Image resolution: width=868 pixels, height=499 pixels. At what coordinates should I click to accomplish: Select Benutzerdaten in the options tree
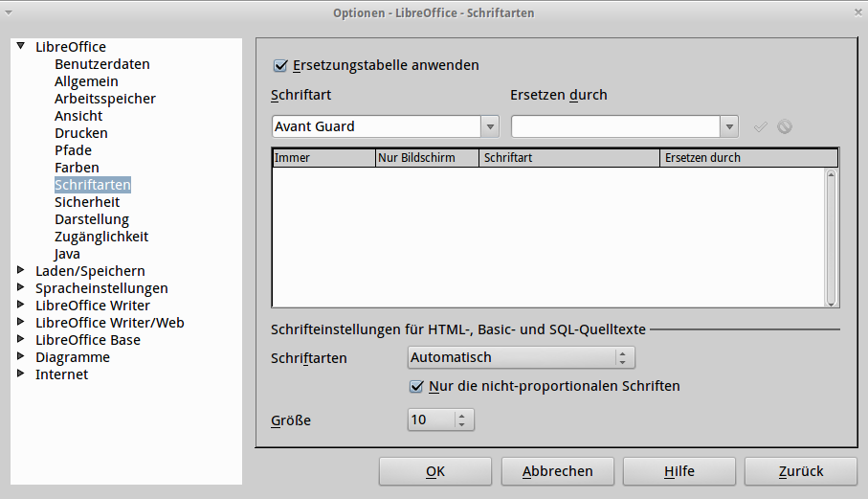pyautogui.click(x=101, y=64)
